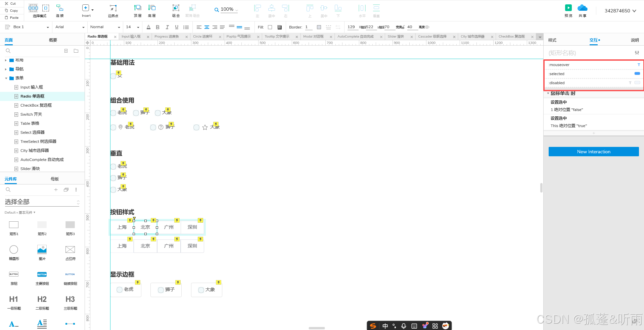
Task: Toggle the 选择模式 contained selection mode
Action: [46, 8]
